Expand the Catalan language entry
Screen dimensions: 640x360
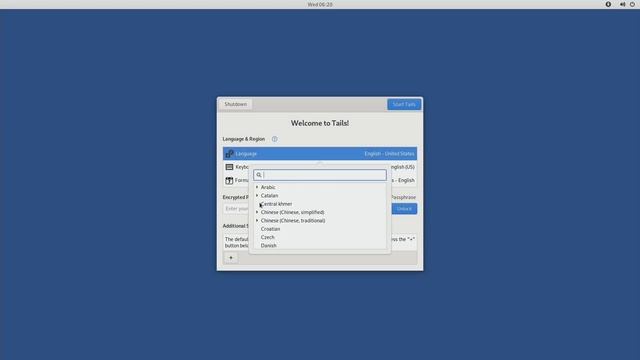coord(257,196)
